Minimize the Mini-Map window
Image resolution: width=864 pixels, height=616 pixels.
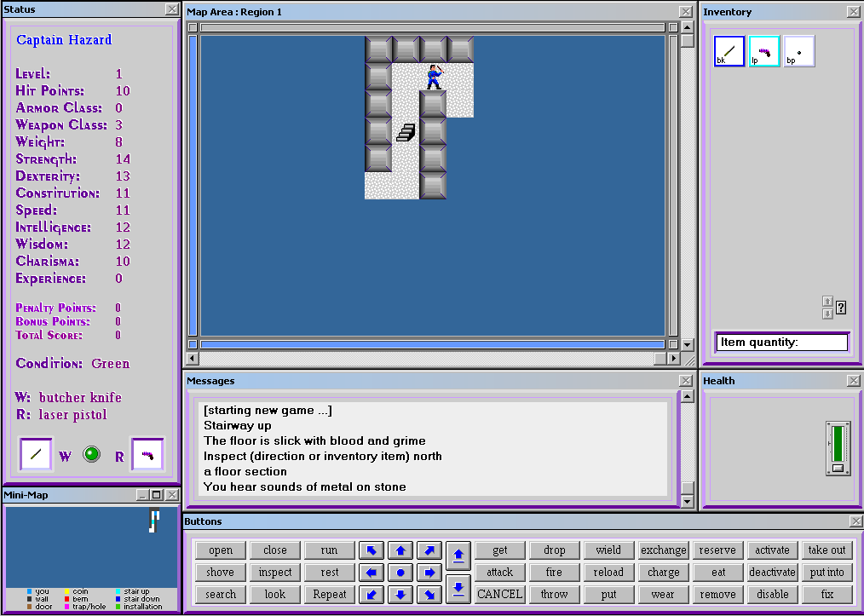tap(142, 495)
